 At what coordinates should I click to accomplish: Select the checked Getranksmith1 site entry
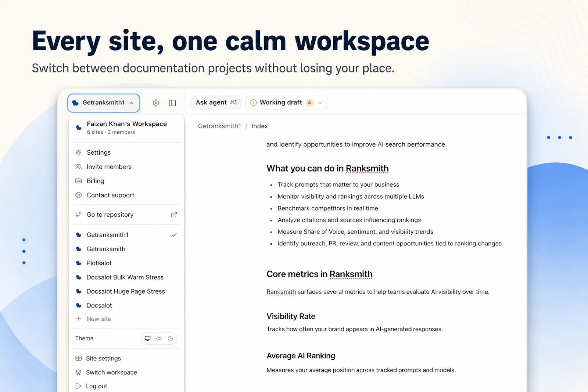126,235
